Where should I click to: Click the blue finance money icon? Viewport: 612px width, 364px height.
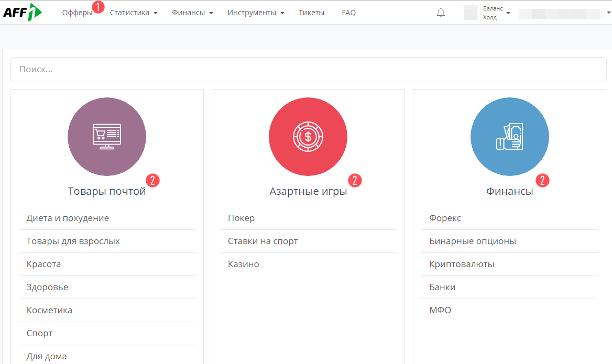coord(509,137)
